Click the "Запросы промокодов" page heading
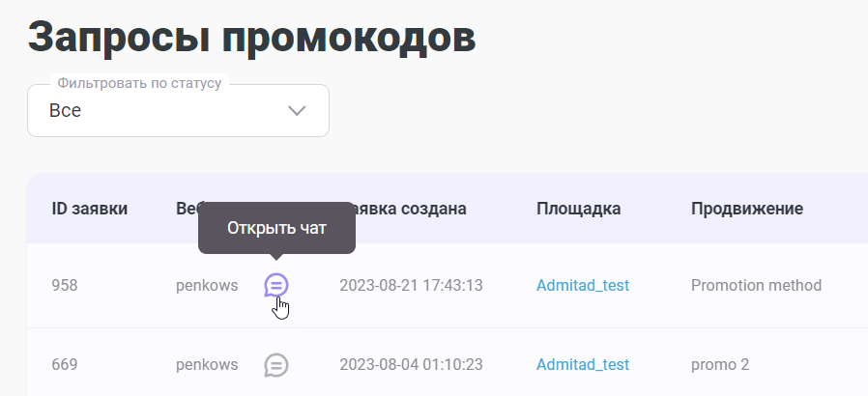Screen dimensions: 868x396 (x=251, y=38)
